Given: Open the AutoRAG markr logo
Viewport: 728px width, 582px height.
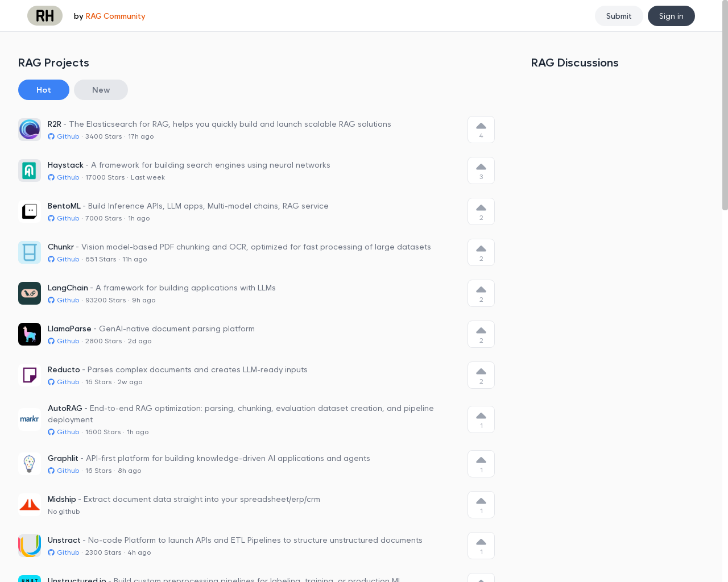Looking at the screenshot, I should click(30, 419).
